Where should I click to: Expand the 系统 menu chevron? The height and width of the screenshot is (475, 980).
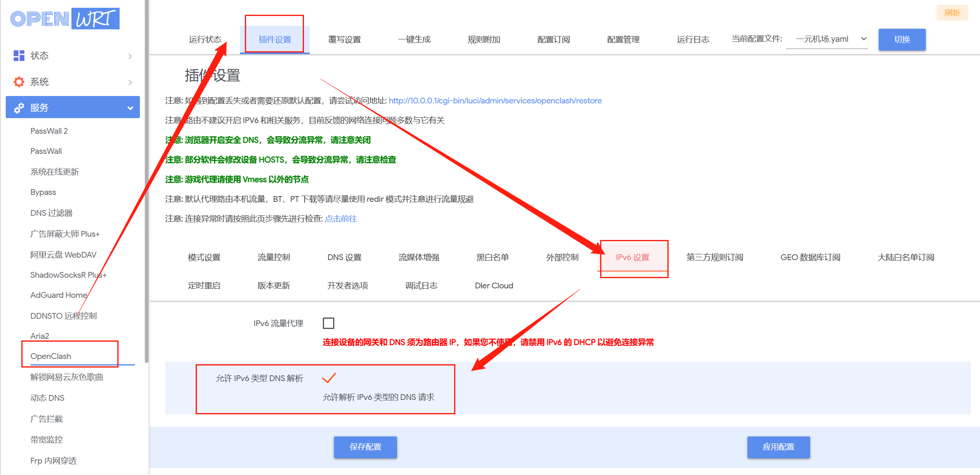tap(130, 82)
